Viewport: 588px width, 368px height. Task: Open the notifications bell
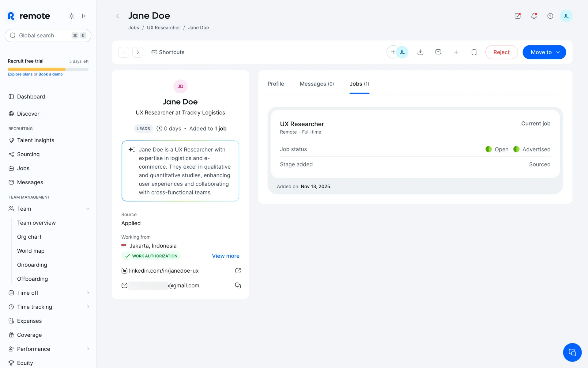[534, 16]
